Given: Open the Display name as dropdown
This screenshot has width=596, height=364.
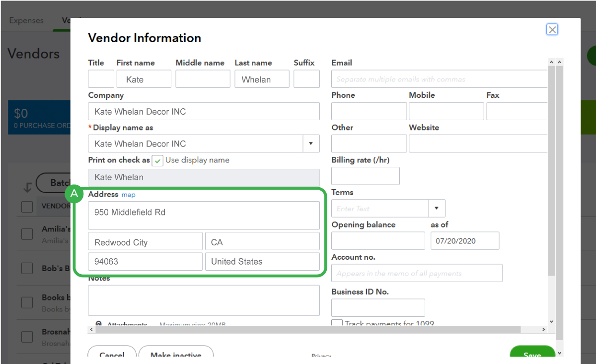Looking at the screenshot, I should coord(311,144).
